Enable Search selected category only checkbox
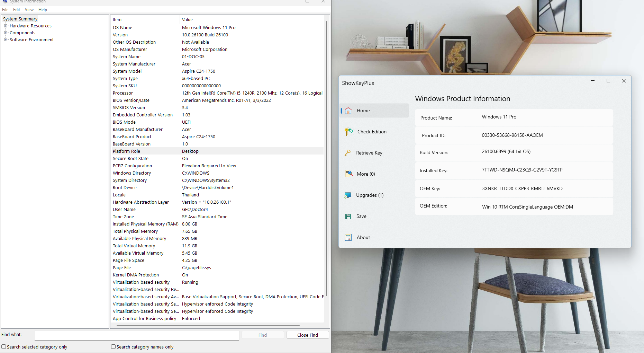 tap(4, 347)
